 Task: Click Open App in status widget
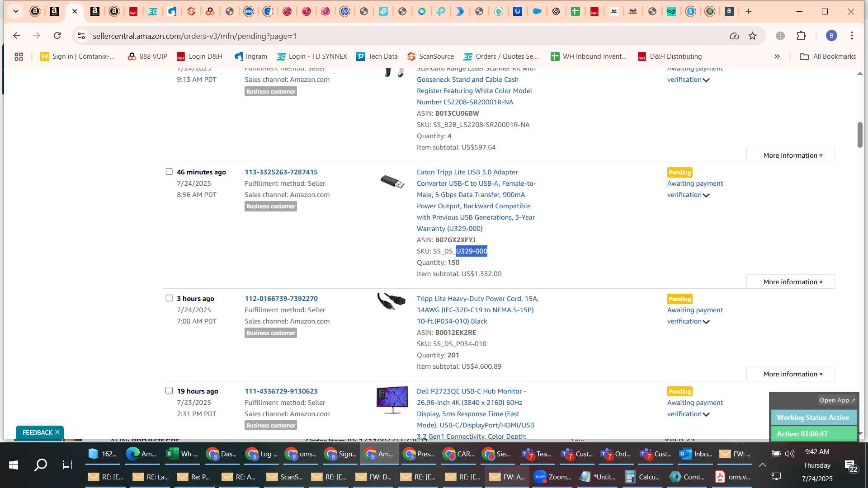click(x=837, y=400)
